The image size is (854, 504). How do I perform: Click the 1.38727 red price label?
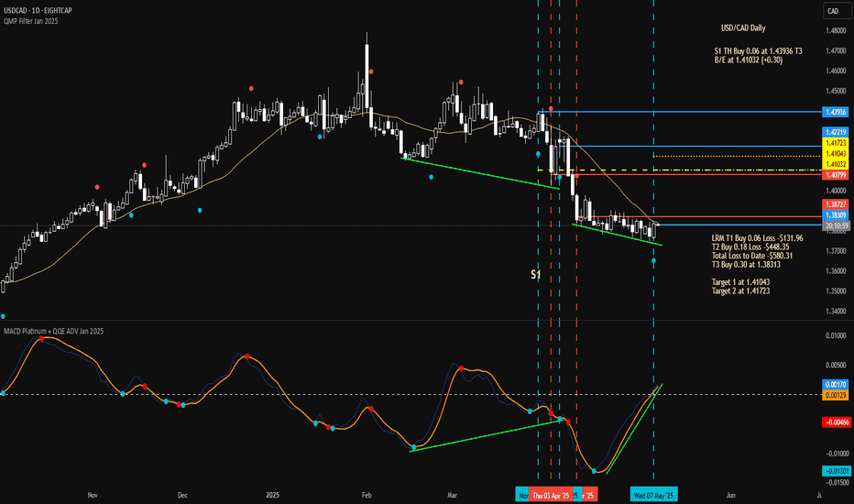(836, 204)
